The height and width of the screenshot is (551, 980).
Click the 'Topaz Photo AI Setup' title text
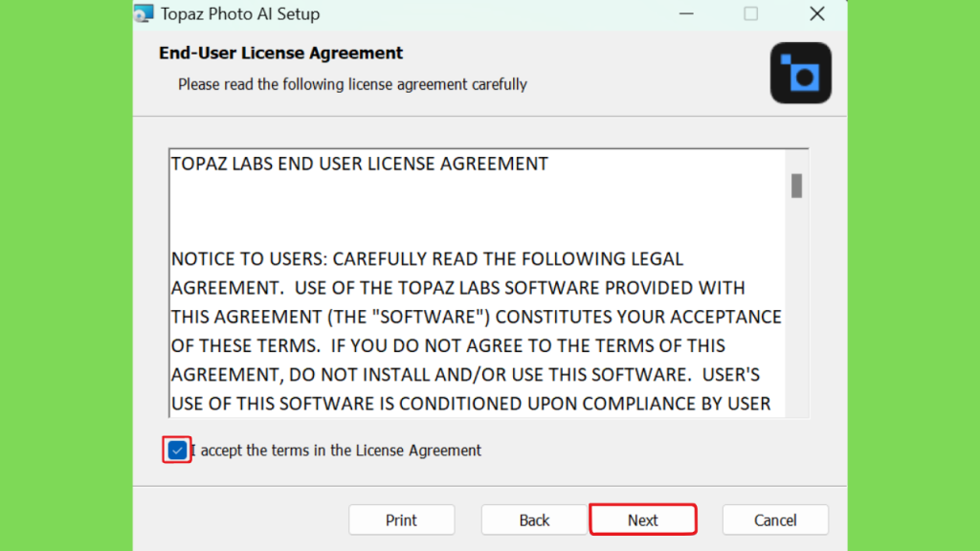pos(240,13)
